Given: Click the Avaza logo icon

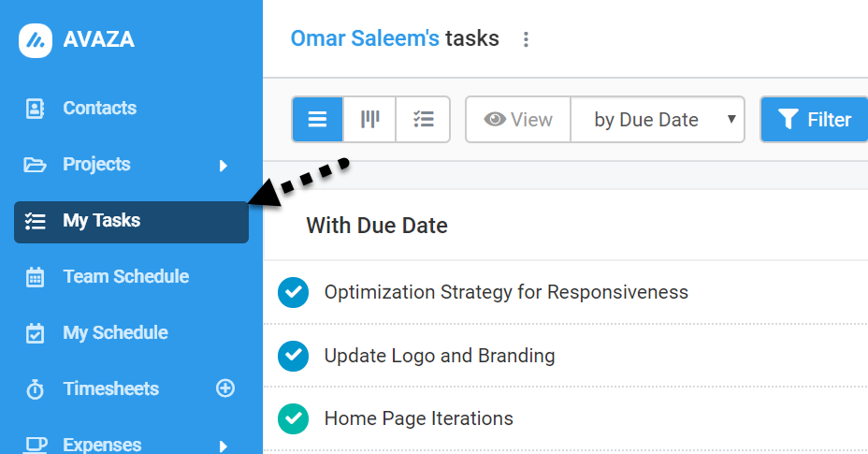Looking at the screenshot, I should [36, 40].
